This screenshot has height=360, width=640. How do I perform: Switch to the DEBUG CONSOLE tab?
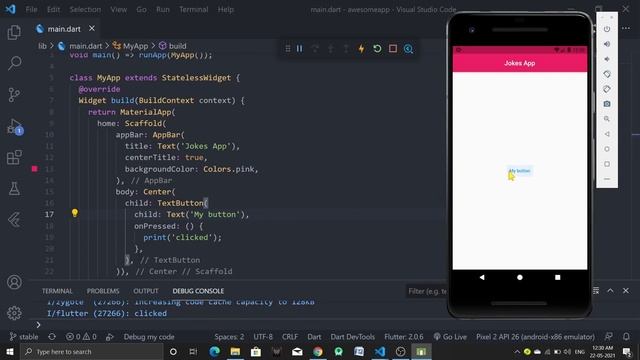pos(198,291)
